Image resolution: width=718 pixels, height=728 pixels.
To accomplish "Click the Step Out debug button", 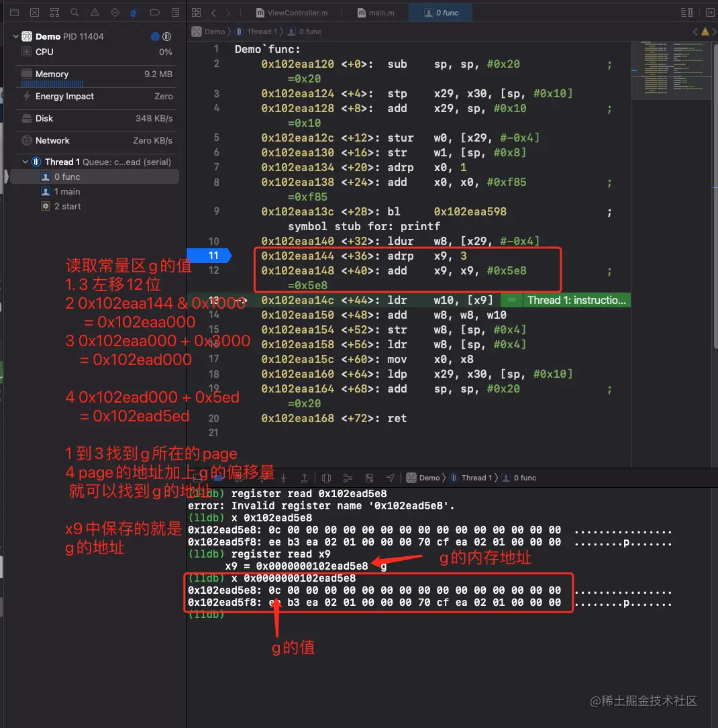I will coord(304,478).
